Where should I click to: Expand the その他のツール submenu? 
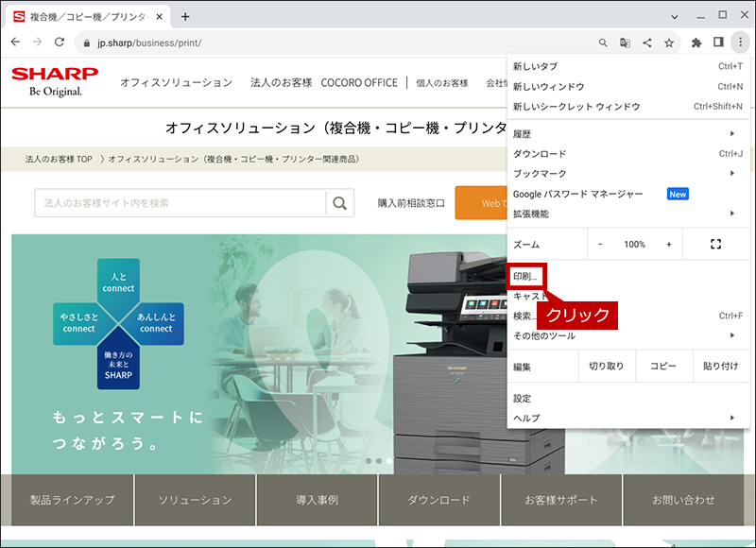(x=628, y=335)
